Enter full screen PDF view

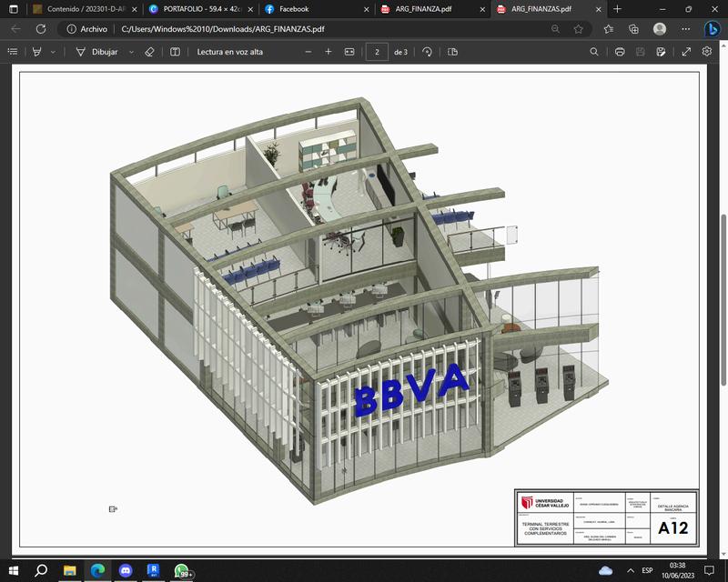pyautogui.click(x=686, y=52)
